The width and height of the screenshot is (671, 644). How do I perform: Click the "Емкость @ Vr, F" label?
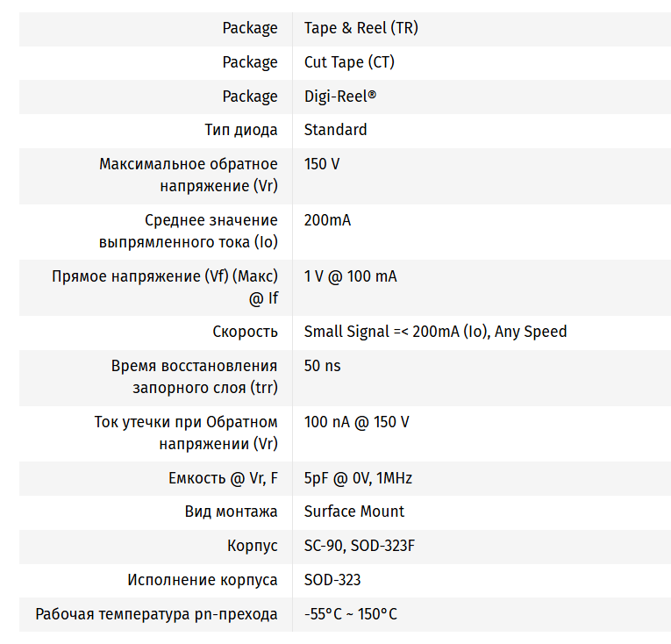click(223, 478)
